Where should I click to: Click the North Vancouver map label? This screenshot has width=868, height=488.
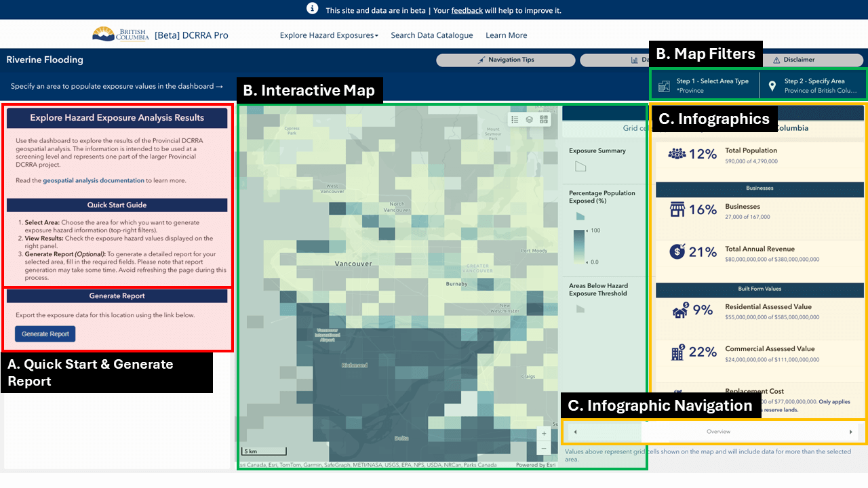tap(397, 207)
